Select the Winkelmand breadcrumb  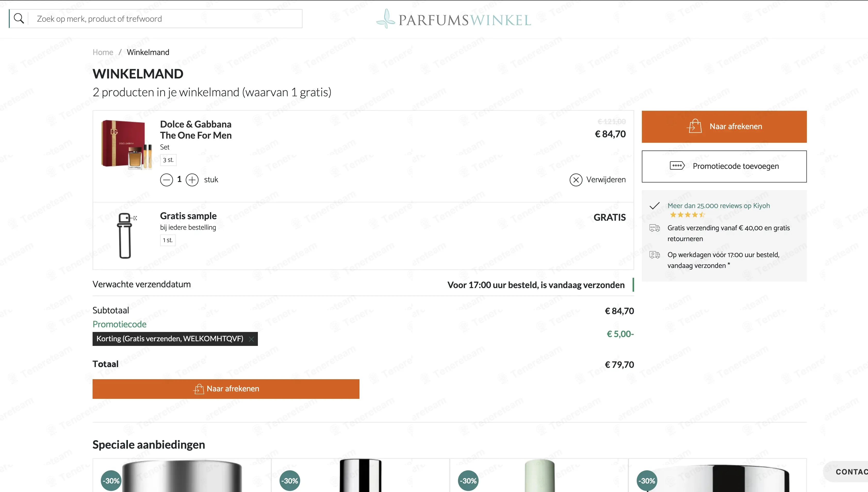coord(148,52)
